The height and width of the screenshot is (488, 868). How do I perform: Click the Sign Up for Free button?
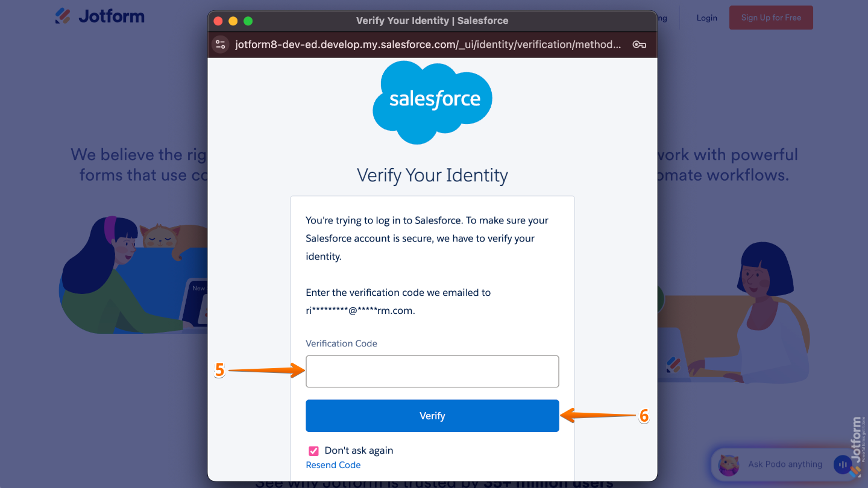pos(771,17)
